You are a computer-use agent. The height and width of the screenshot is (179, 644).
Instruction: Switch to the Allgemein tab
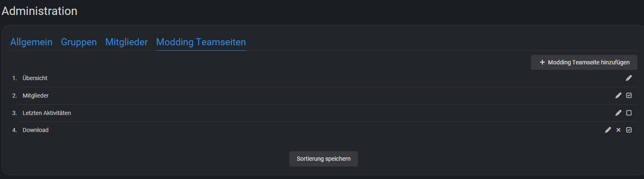click(x=31, y=42)
